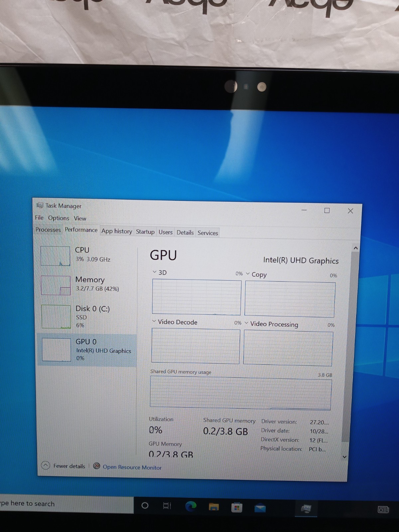399x532 pixels.
Task: Click the scroll down arrow in GPU pane
Action: click(x=344, y=457)
